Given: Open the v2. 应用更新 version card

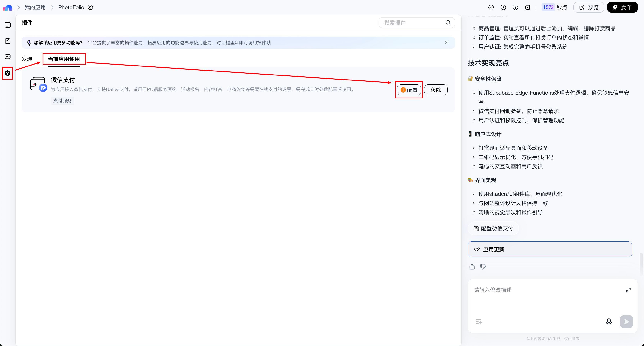Looking at the screenshot, I should 550,249.
